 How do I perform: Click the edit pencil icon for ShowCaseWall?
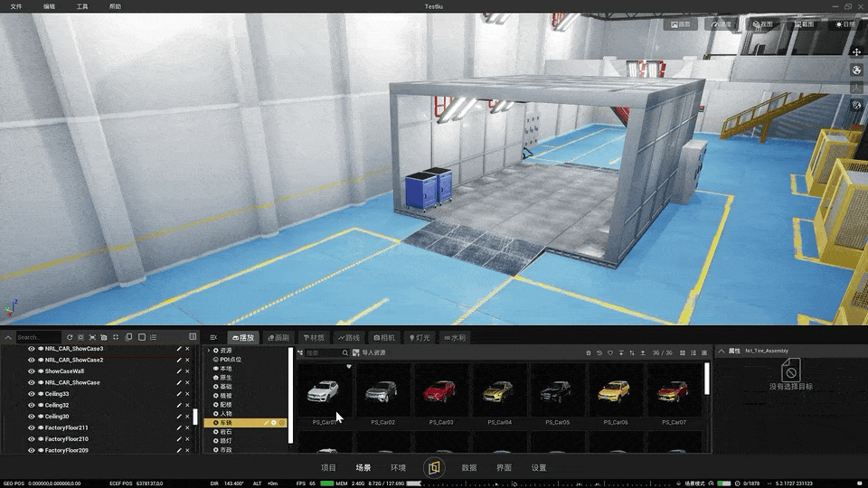(x=178, y=371)
